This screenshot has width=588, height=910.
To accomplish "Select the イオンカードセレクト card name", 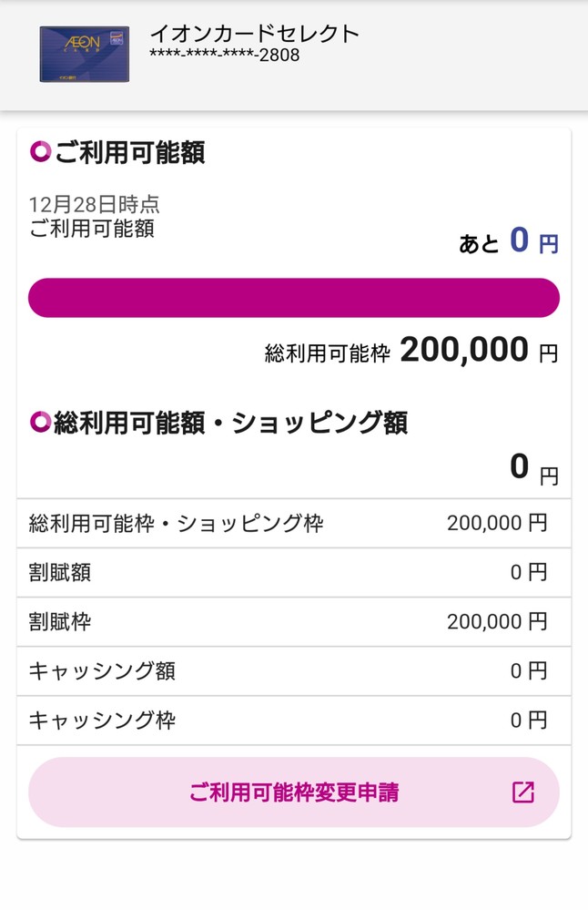I will tap(254, 34).
